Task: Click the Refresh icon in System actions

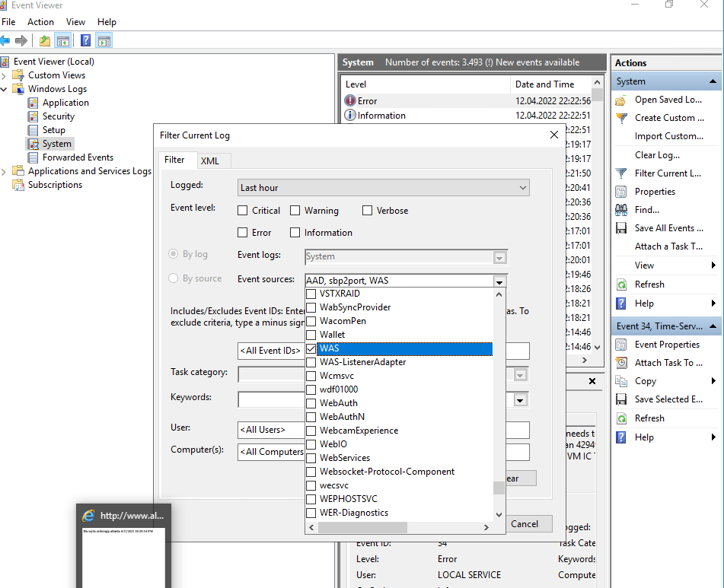Action: [x=621, y=284]
